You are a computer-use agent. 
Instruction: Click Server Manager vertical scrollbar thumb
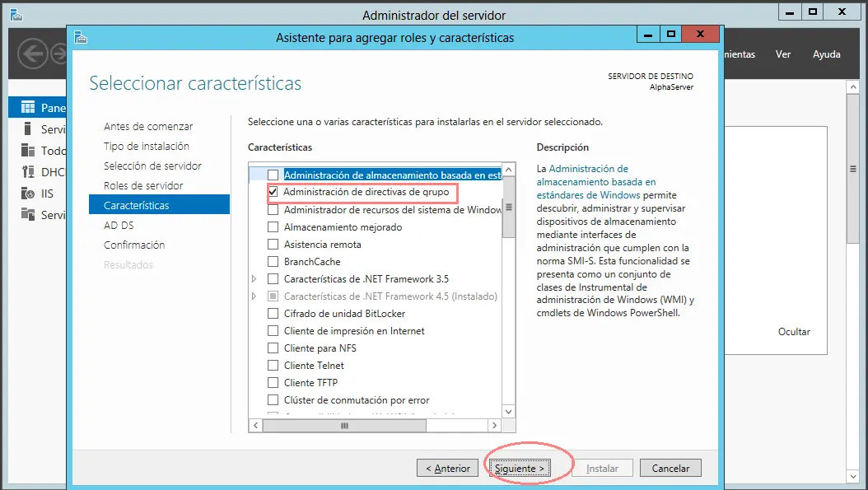(x=852, y=169)
